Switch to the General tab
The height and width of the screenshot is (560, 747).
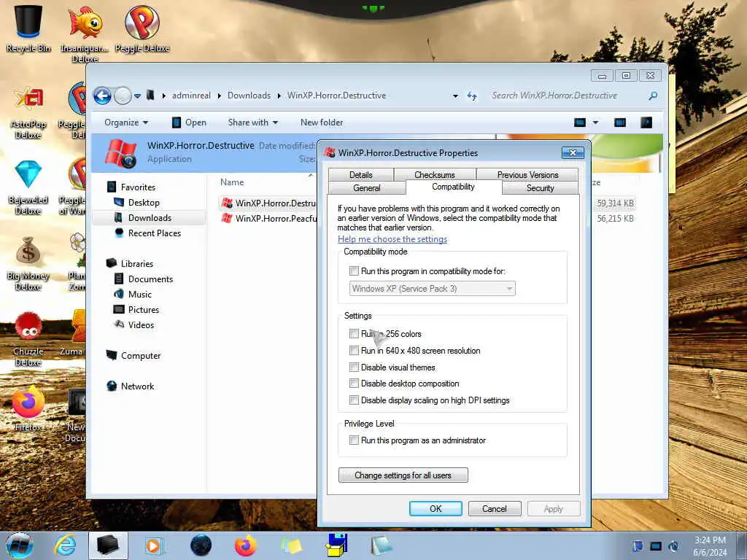click(367, 188)
